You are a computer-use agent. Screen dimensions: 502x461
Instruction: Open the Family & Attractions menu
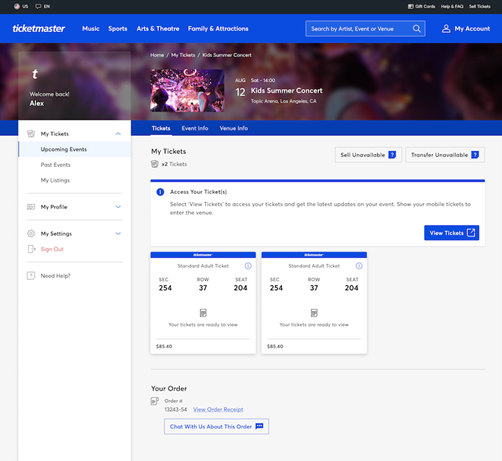point(218,29)
